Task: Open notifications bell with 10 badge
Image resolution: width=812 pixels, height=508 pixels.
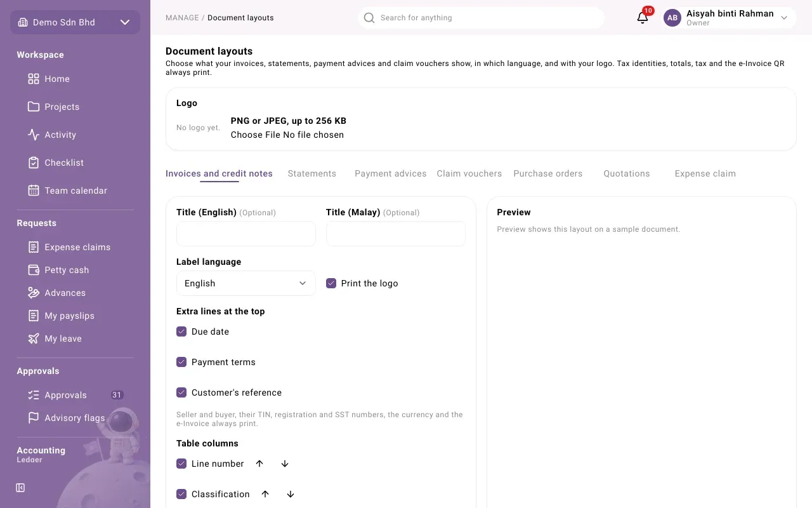Action: [x=643, y=17]
